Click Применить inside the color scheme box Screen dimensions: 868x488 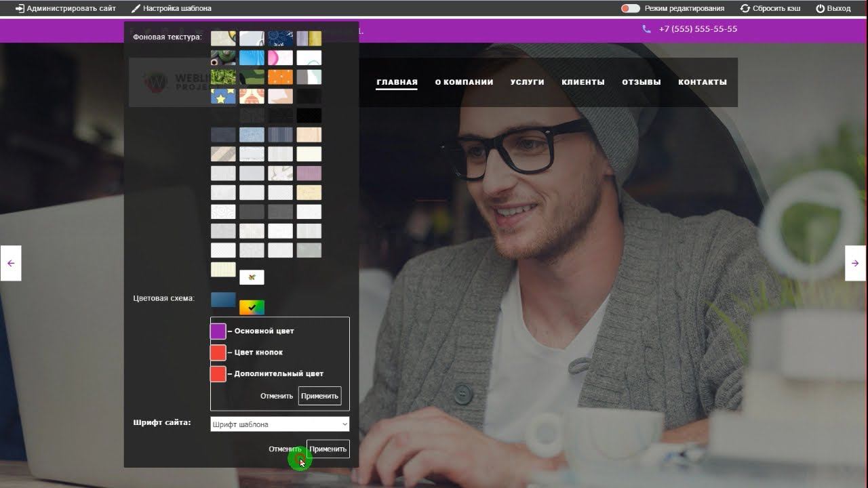point(319,396)
